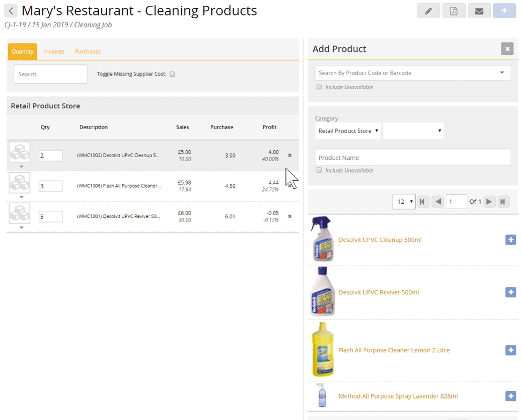Open Desolvit UPVC Cleanup product thumbnail
Image resolution: width=522 pixels, height=420 pixels.
pos(322,239)
